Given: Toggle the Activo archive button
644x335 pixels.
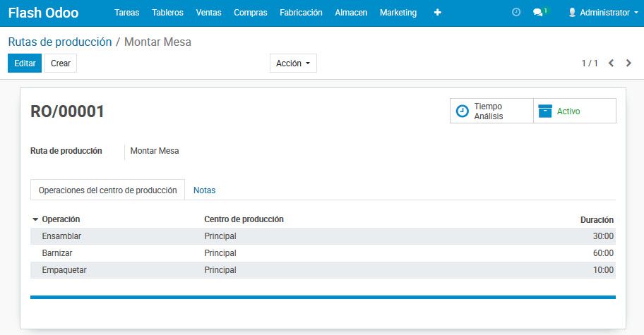Looking at the screenshot, I should pos(574,111).
